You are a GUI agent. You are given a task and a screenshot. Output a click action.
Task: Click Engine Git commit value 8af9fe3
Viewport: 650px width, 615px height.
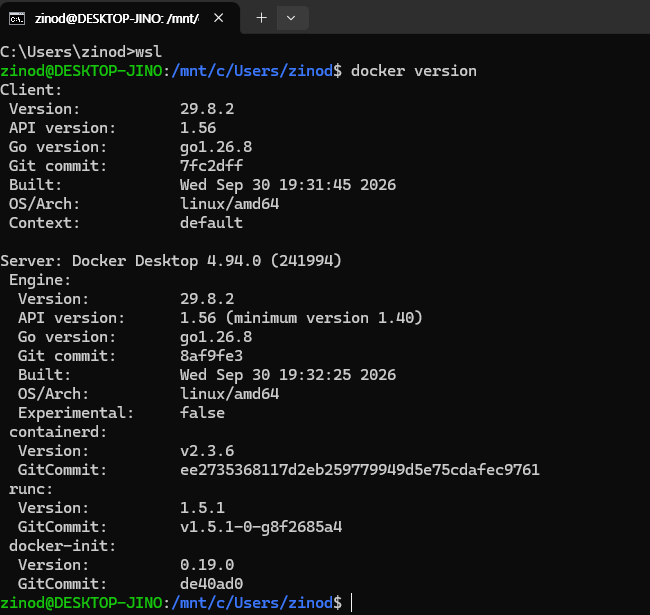coord(211,356)
